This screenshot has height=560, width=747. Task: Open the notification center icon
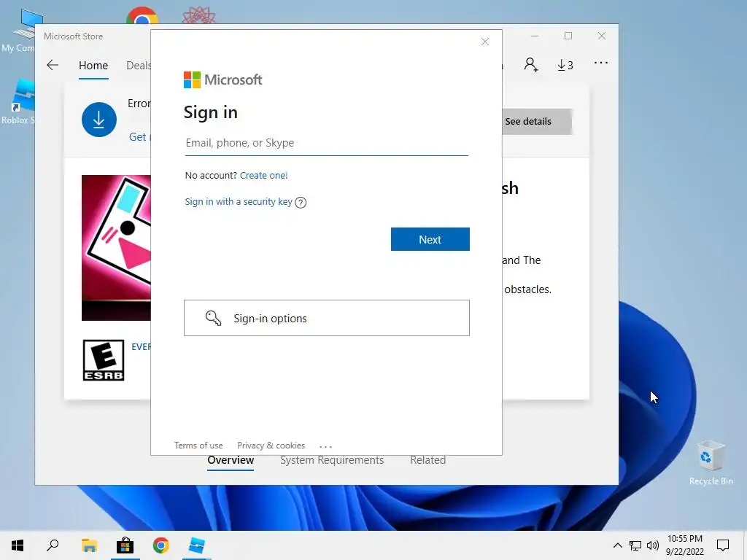(723, 545)
